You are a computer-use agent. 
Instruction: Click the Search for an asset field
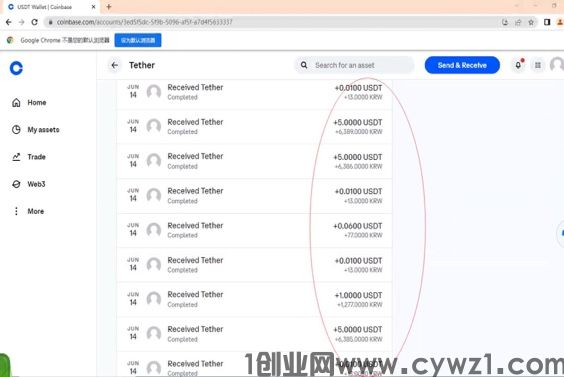354,65
